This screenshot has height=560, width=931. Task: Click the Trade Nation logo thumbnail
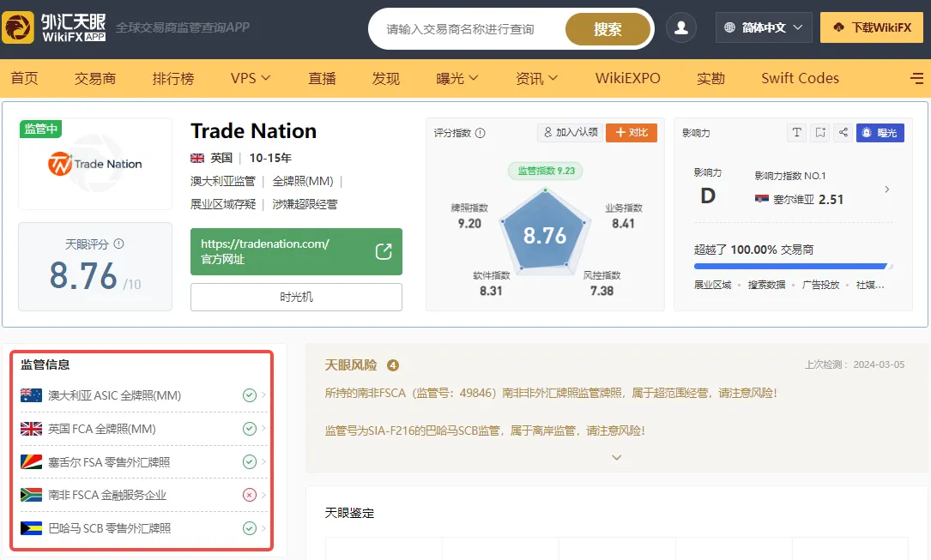pos(95,164)
